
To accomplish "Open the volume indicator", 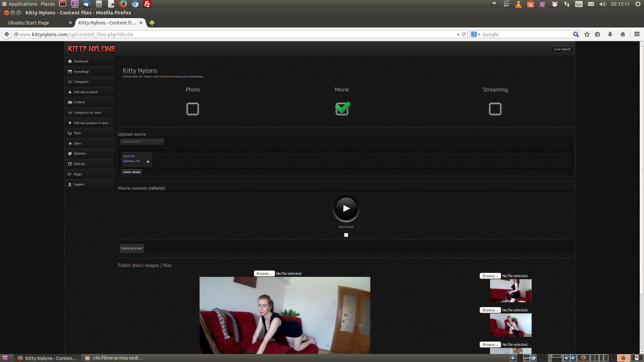I will click(603, 4).
